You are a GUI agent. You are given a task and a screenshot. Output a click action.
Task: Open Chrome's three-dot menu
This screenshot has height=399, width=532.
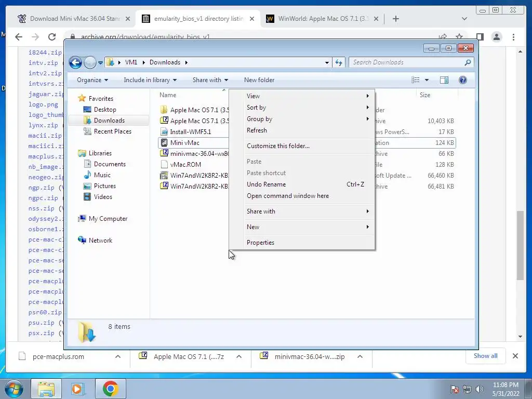click(513, 37)
